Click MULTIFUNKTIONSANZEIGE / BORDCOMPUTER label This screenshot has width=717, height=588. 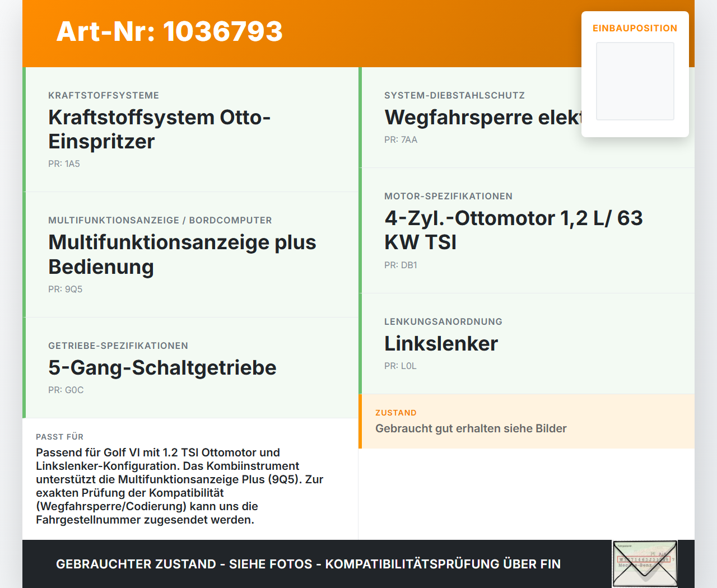(160, 220)
